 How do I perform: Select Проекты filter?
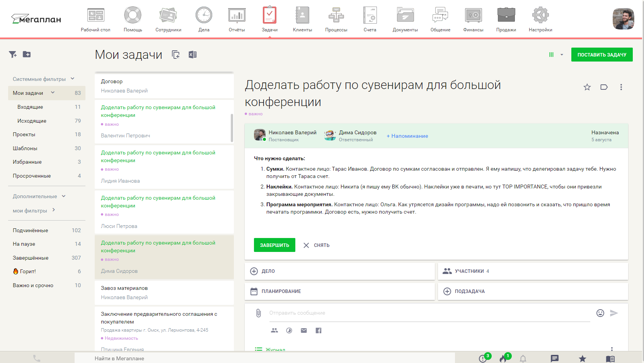tap(47, 134)
